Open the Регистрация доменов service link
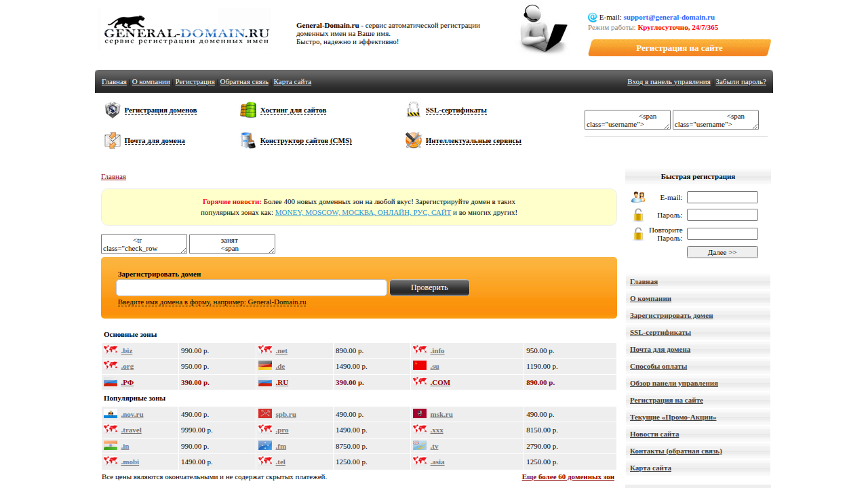 click(161, 110)
